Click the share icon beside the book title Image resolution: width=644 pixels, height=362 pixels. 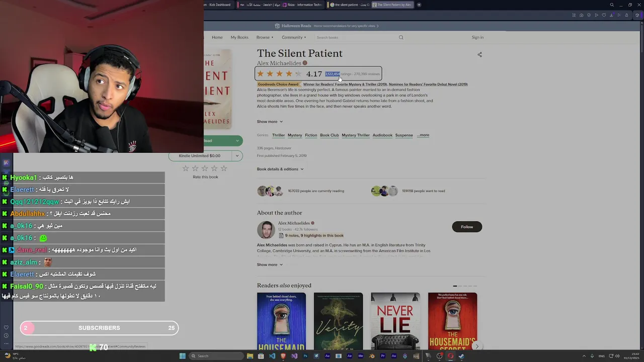coord(479,54)
